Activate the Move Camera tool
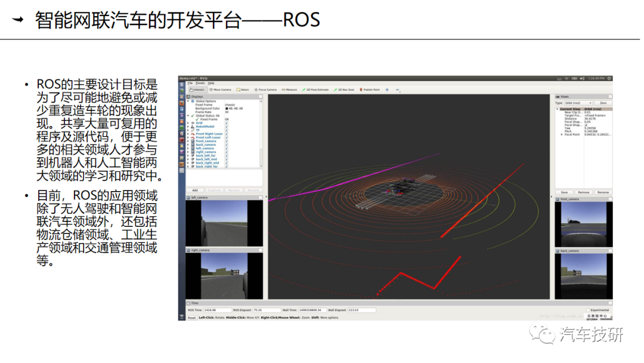The image size is (644, 363). point(220,90)
